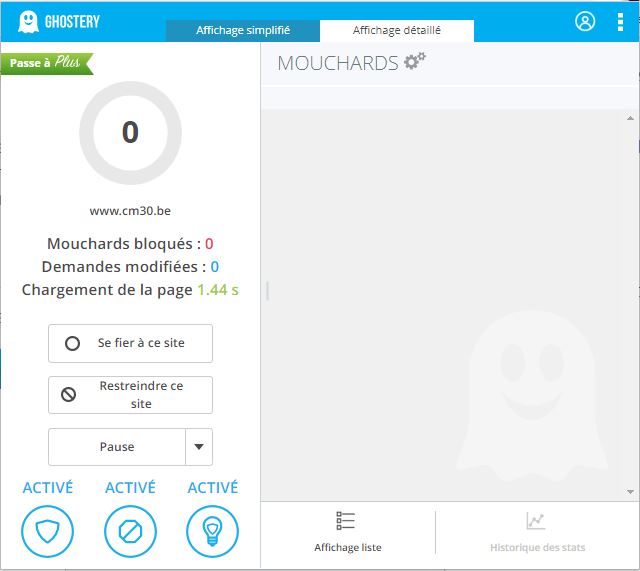This screenshot has width=640, height=571.
Task: Click the Mouchards gear settings icon
Action: pyautogui.click(x=415, y=61)
